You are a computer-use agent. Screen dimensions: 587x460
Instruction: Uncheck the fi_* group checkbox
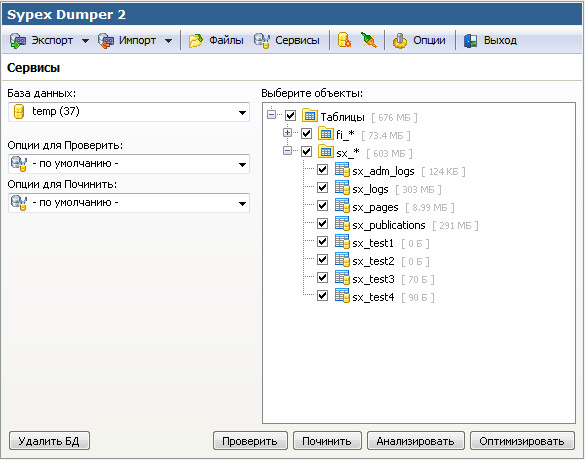pos(307,133)
